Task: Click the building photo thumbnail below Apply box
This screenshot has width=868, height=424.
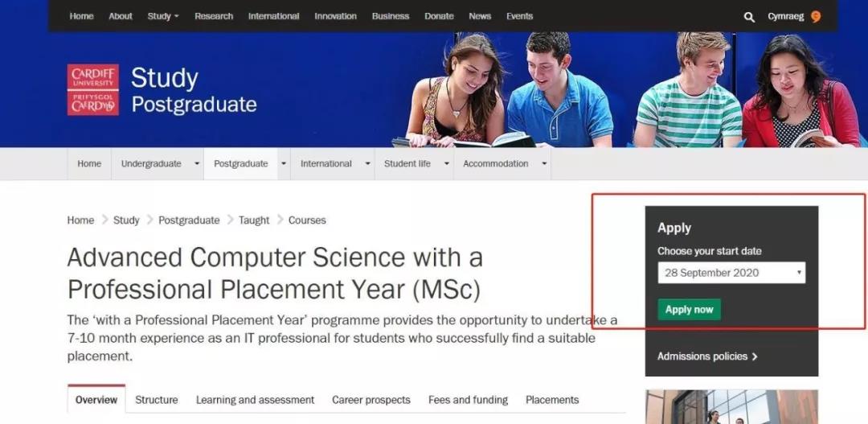Action: click(x=731, y=407)
